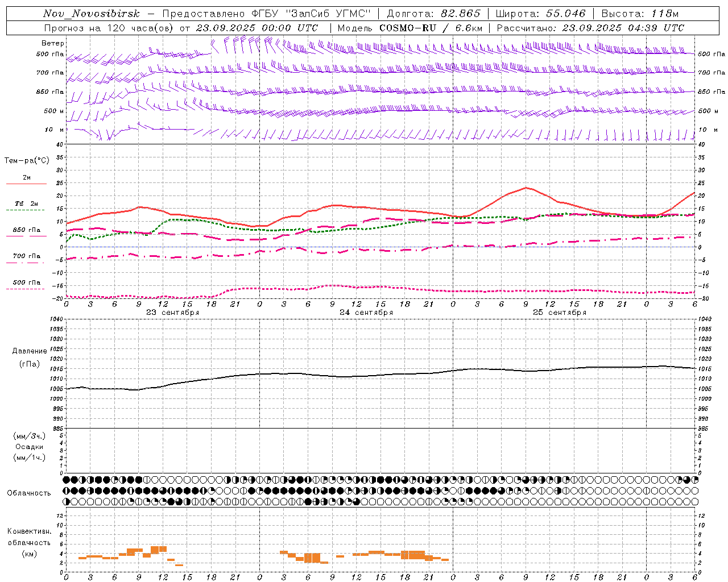Click the 2м temperature peak on 25 сентября

(x=526, y=188)
